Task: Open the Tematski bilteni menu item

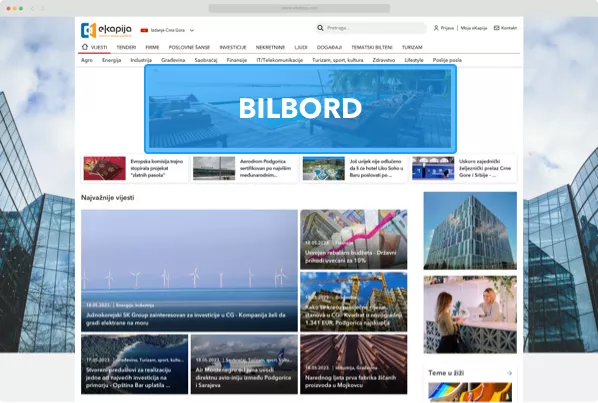Action: (371, 47)
